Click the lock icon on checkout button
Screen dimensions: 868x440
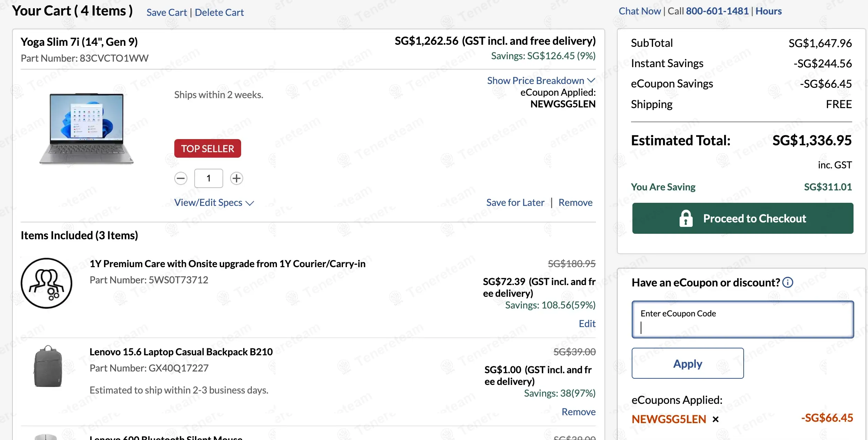686,218
